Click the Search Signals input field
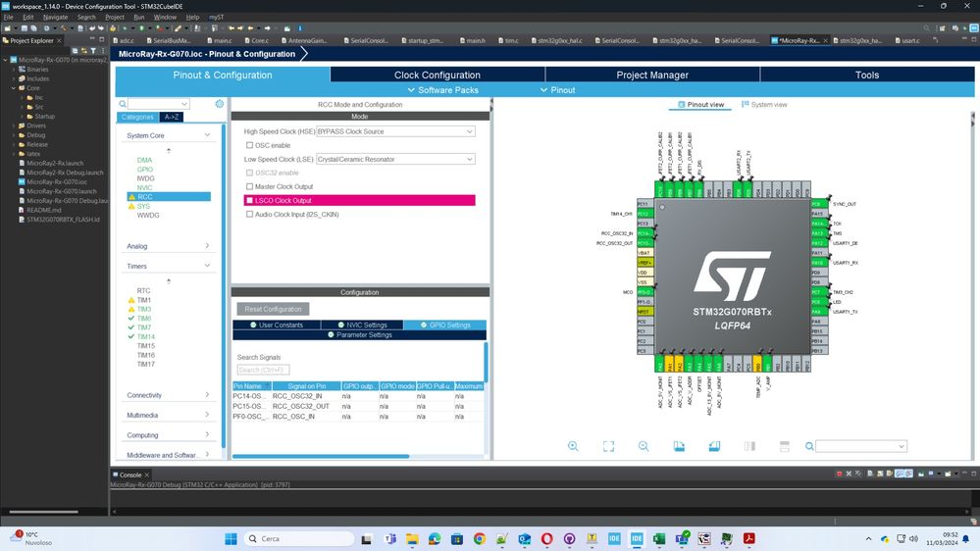This screenshot has width=980, height=551. [x=263, y=370]
